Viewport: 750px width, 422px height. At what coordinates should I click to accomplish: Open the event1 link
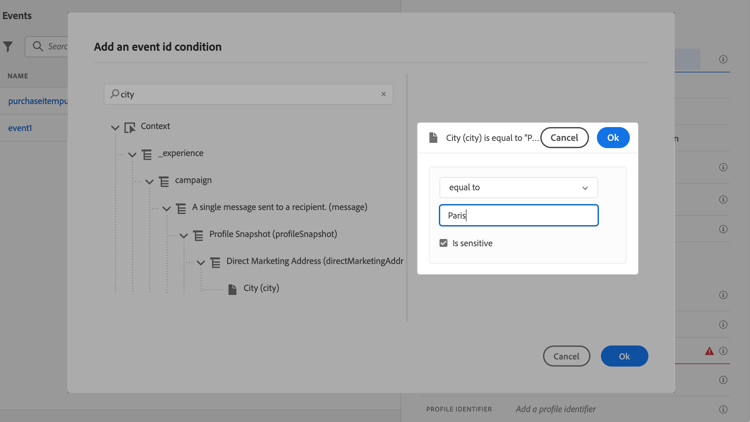click(x=20, y=128)
